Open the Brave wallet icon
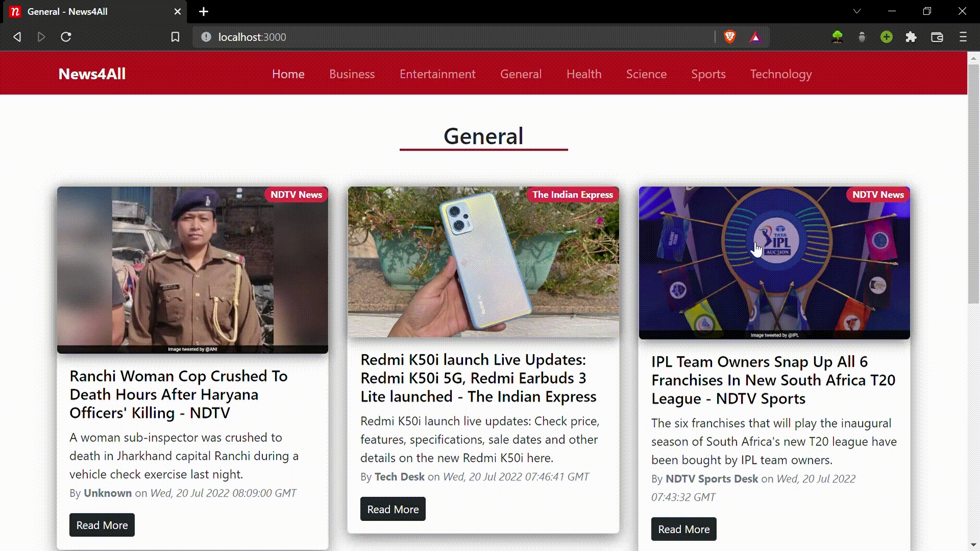This screenshot has width=980, height=551. pyautogui.click(x=937, y=37)
